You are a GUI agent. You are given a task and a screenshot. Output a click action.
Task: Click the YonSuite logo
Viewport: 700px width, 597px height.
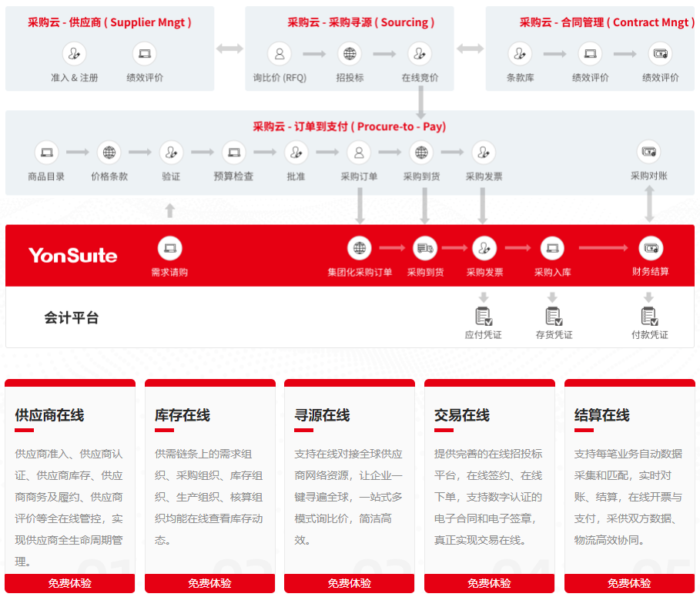tap(73, 255)
